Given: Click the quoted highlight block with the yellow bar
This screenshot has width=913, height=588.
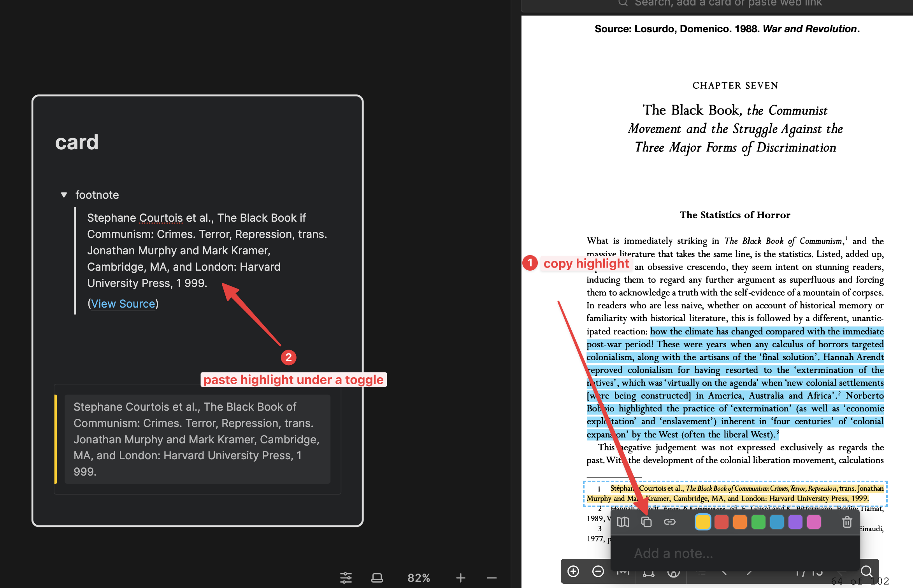Looking at the screenshot, I should pyautogui.click(x=197, y=439).
